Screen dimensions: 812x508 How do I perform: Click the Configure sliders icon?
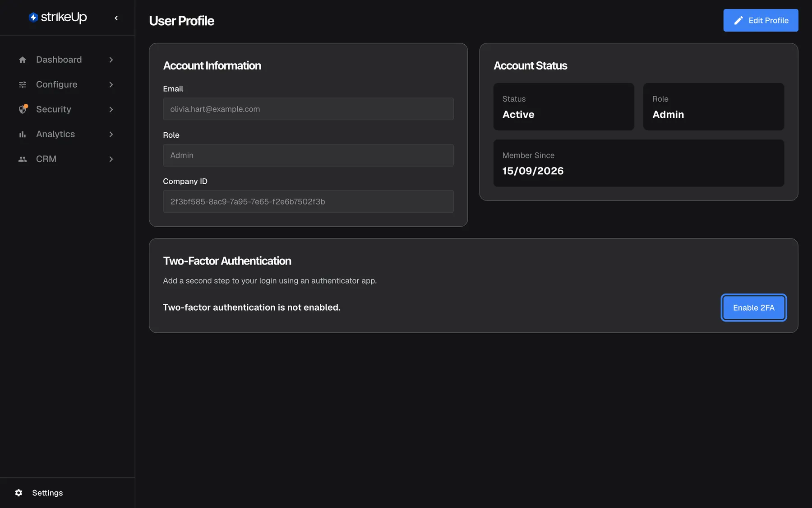(x=23, y=84)
